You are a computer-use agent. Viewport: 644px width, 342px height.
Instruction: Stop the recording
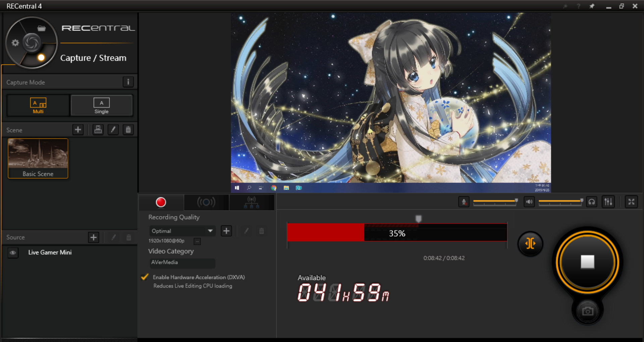pyautogui.click(x=587, y=262)
